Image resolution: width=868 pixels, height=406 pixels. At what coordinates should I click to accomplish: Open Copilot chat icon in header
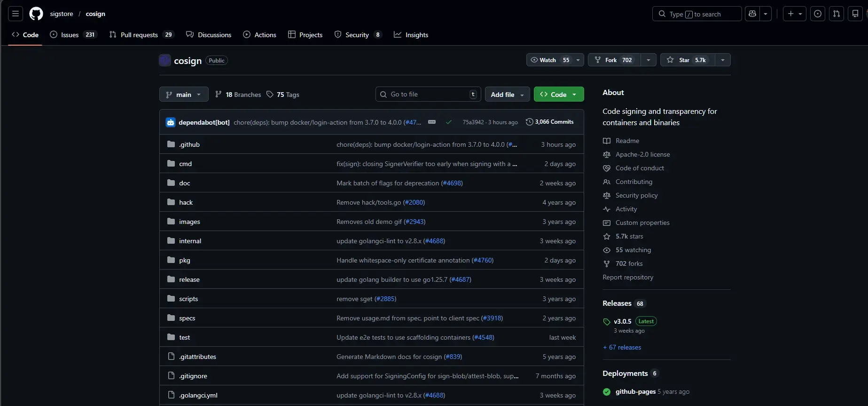[752, 14]
